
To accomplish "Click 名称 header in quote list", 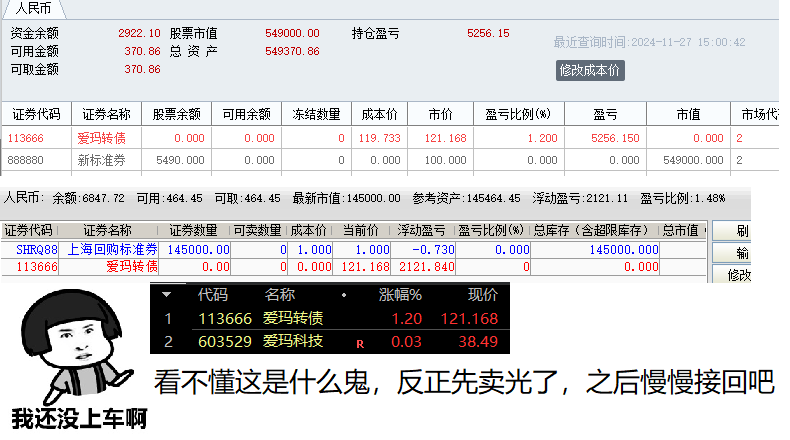I will coord(280,295).
